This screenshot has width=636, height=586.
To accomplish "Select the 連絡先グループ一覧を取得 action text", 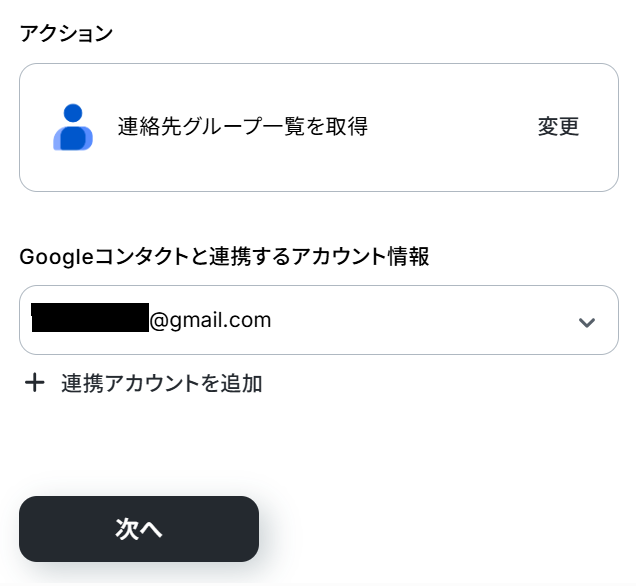I will point(243,127).
